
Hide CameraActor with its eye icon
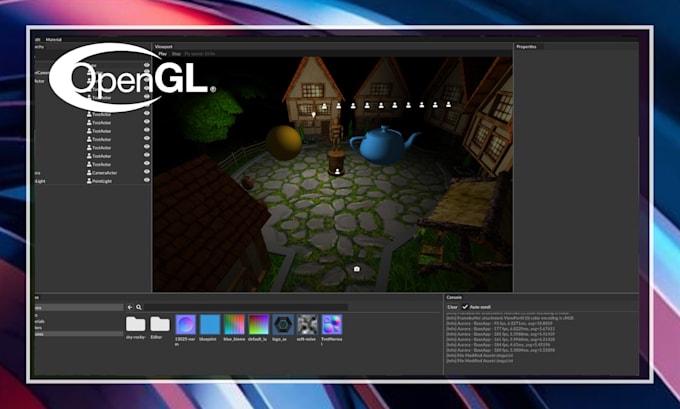[147, 172]
